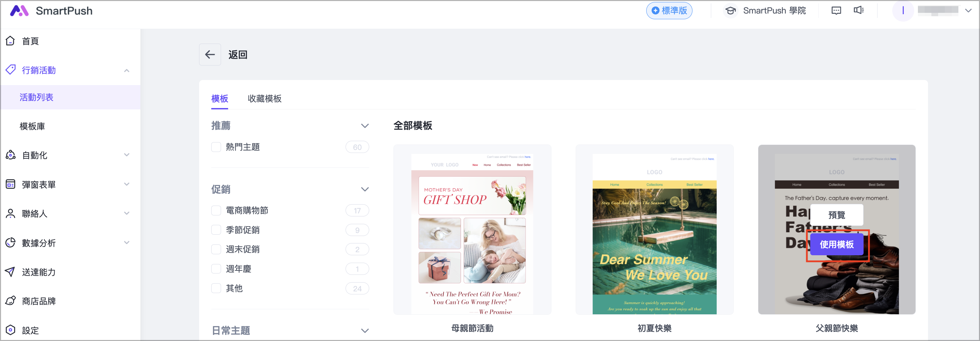
Task: Click the 數據分析 pie chart icon
Action: (x=11, y=242)
